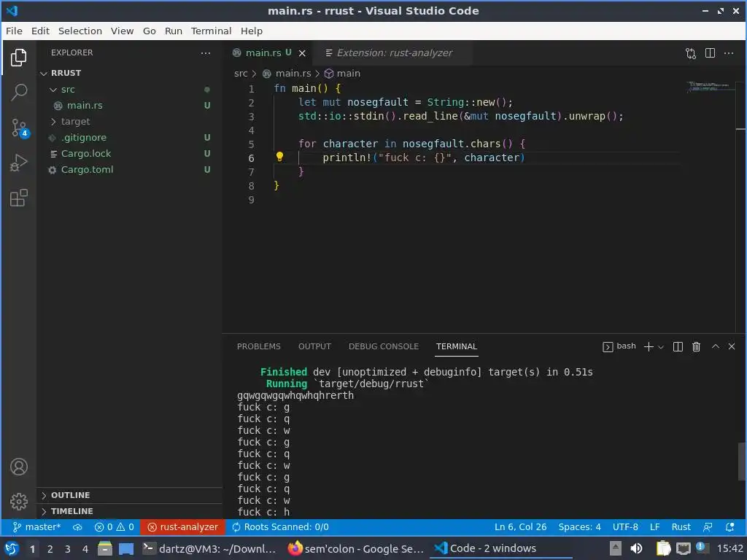This screenshot has width=747, height=560.
Task: Click the lightbulb code action on line 6
Action: pos(279,157)
